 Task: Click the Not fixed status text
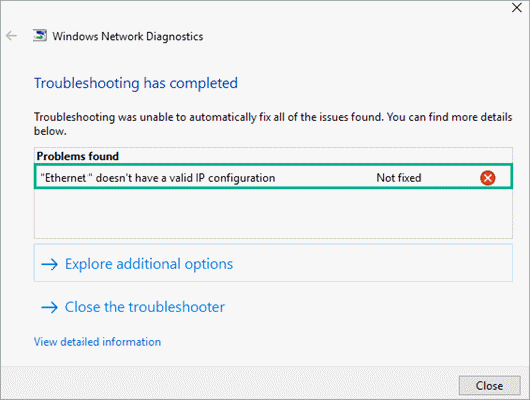click(399, 178)
